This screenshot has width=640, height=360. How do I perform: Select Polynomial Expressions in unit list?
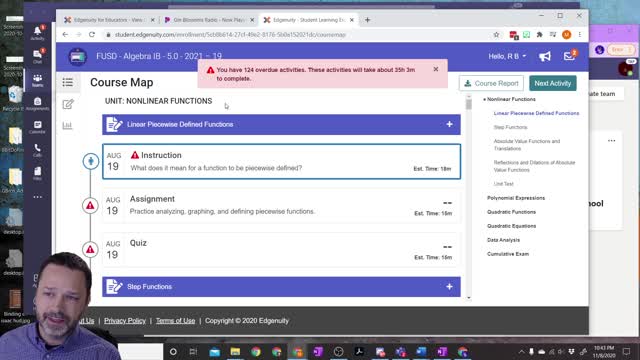coord(516,198)
